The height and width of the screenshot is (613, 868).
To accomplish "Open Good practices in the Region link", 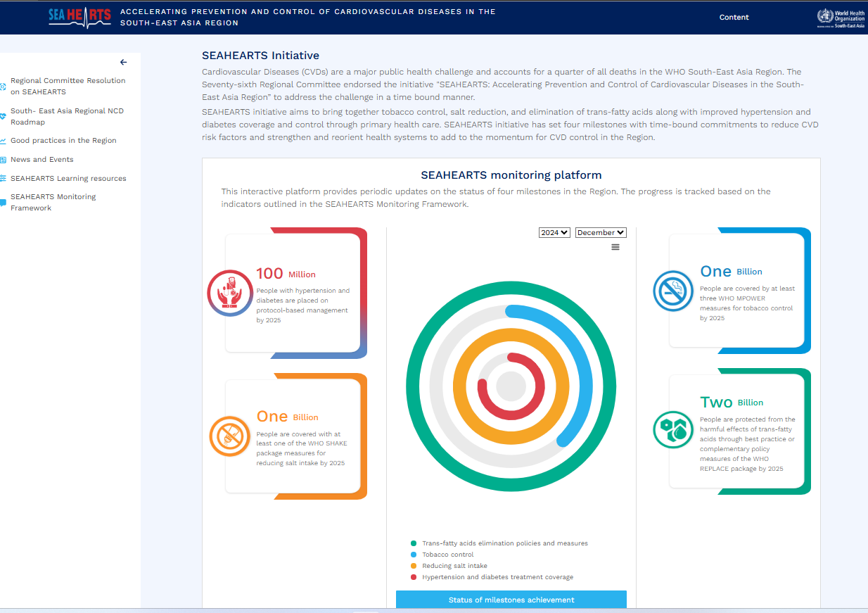I will coord(63,141).
